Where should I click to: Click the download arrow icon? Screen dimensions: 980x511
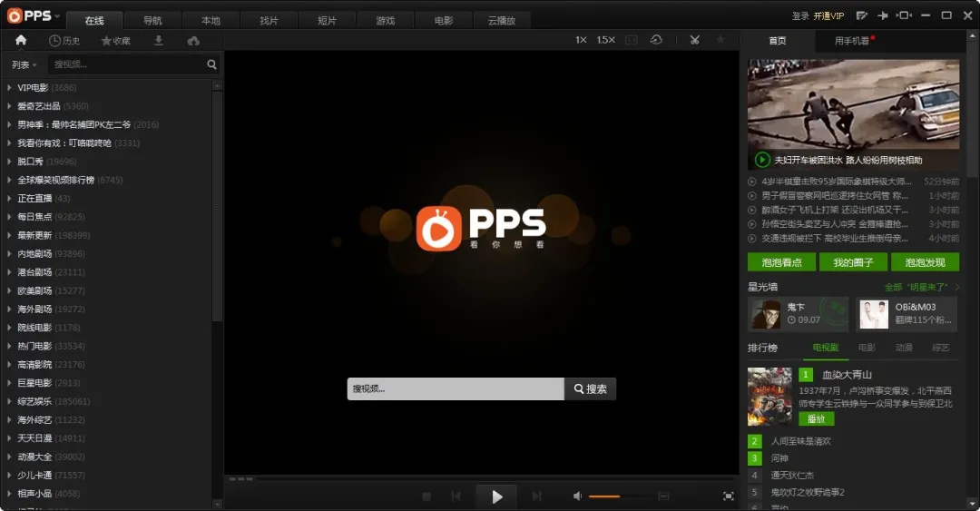(159, 40)
